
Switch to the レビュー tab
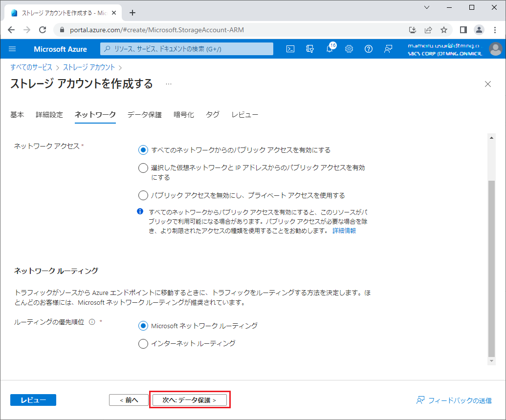coord(244,115)
